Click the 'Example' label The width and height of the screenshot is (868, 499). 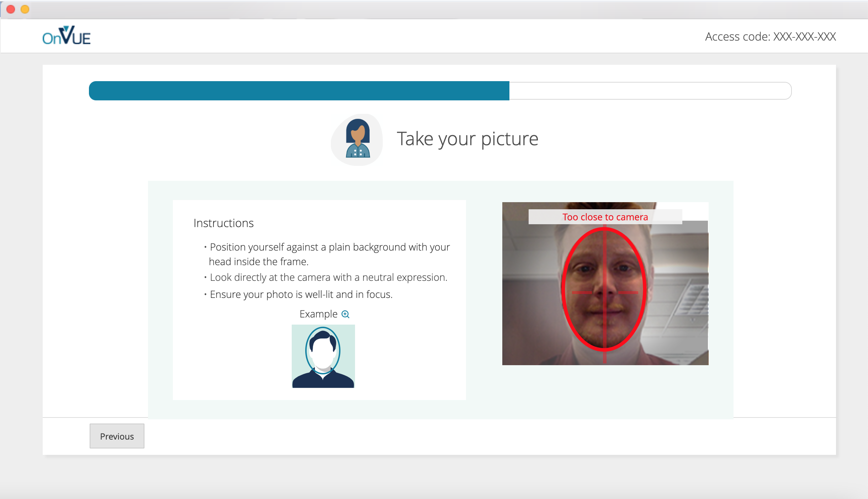point(318,314)
